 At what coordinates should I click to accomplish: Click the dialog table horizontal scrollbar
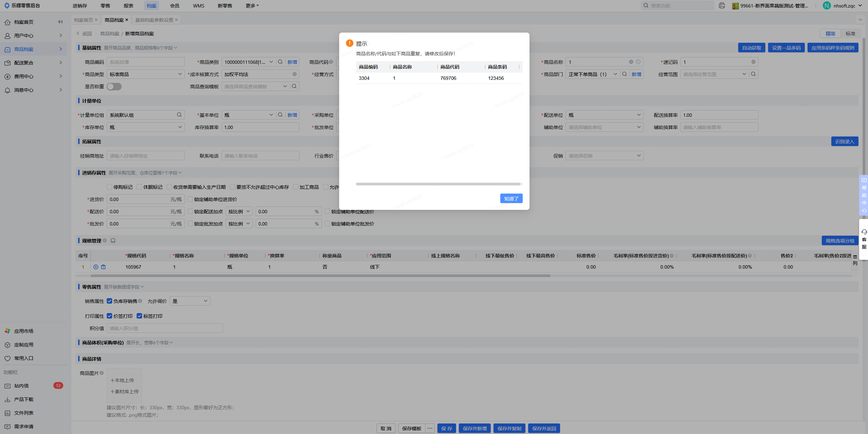[438, 184]
